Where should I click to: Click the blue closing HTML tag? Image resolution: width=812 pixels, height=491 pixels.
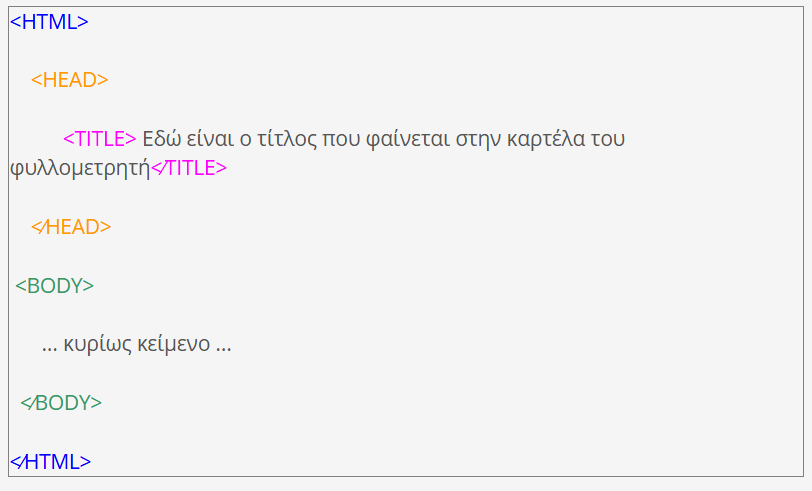point(50,461)
